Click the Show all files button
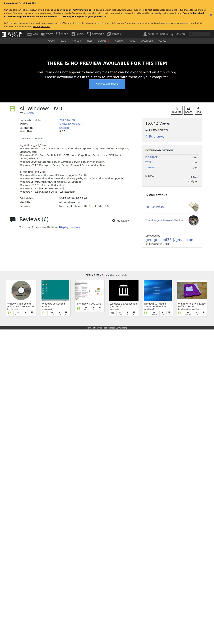The width and height of the screenshot is (214, 644). (x=107, y=84)
